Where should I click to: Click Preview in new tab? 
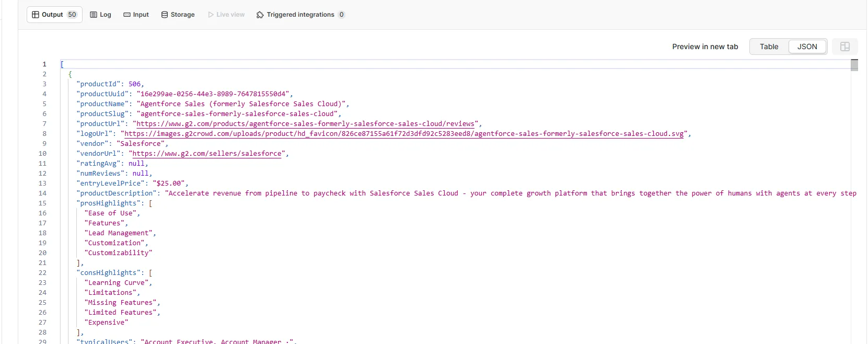705,47
